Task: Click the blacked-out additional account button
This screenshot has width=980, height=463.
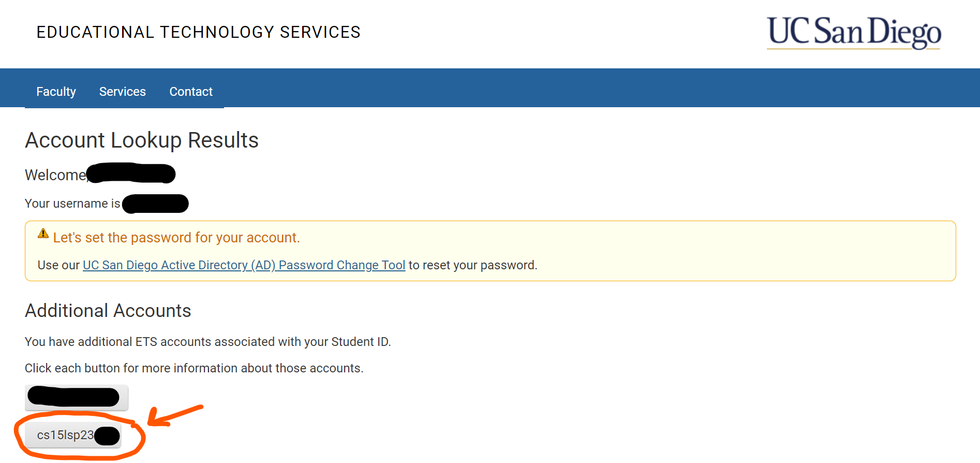Action: (76, 397)
